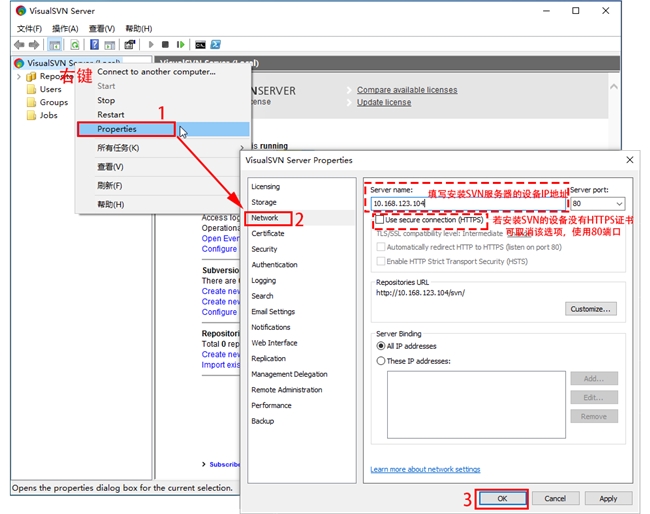Select the Users folder in tree
This screenshot has height=514, width=650.
(x=50, y=89)
